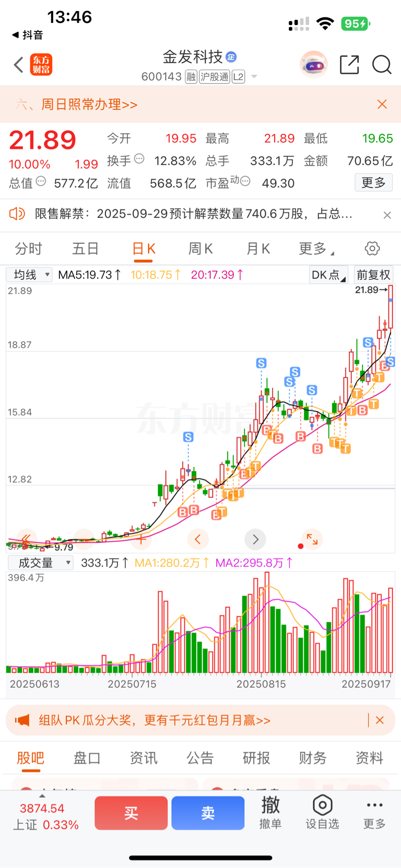Switch to 周K chart tab

point(200,249)
